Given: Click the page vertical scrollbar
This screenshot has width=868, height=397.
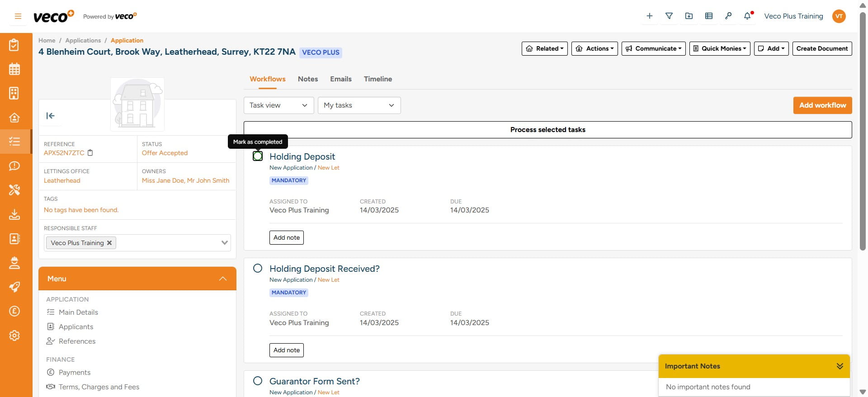Looking at the screenshot, I should pyautogui.click(x=863, y=131).
